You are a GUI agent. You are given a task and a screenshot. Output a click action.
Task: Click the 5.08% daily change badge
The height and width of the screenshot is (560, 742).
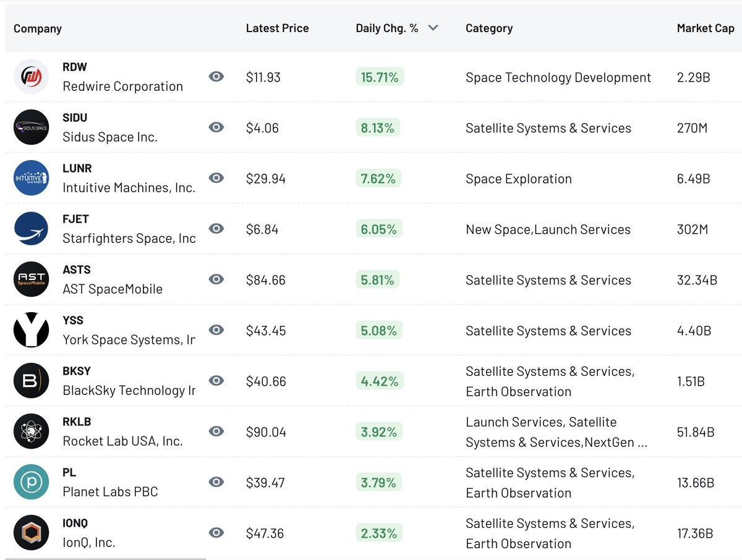(x=379, y=330)
